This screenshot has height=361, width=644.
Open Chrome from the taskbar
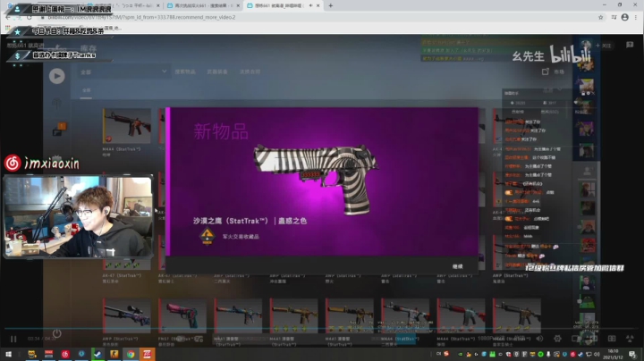point(131,354)
